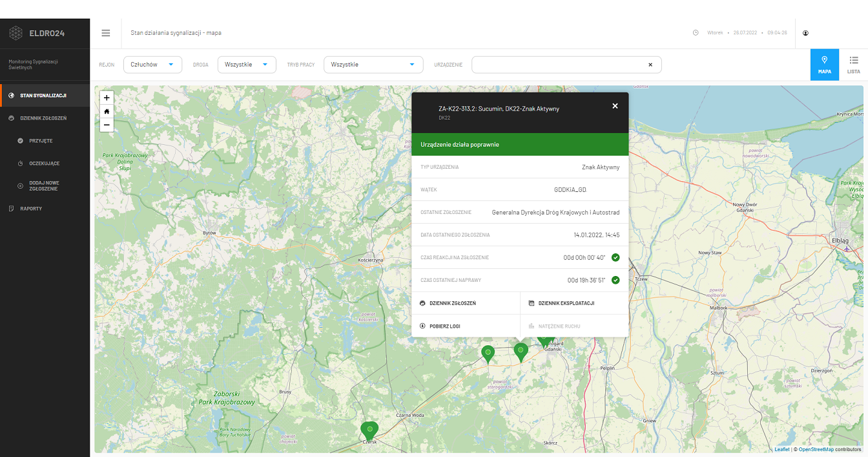Click the 'Elbląg' map label
The image size is (868, 457).
tap(840, 240)
